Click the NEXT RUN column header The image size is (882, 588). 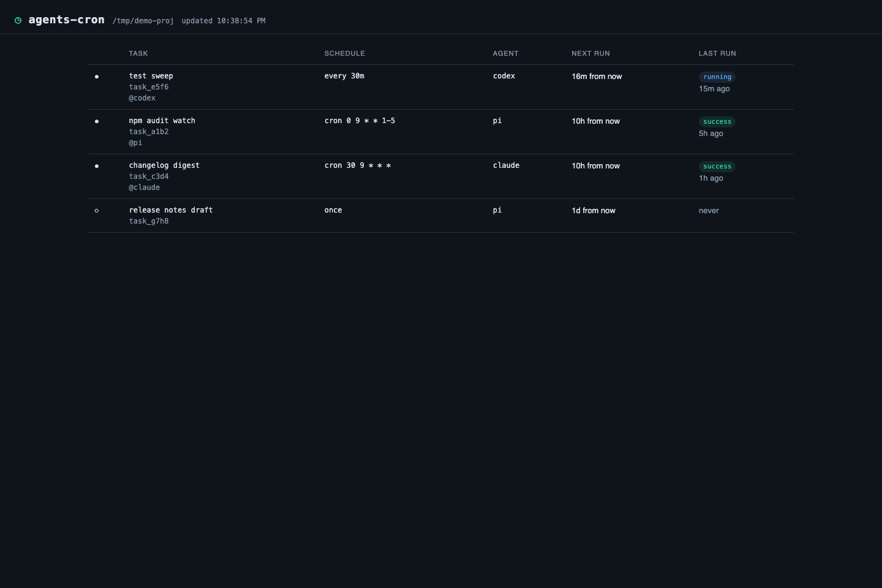(x=591, y=53)
